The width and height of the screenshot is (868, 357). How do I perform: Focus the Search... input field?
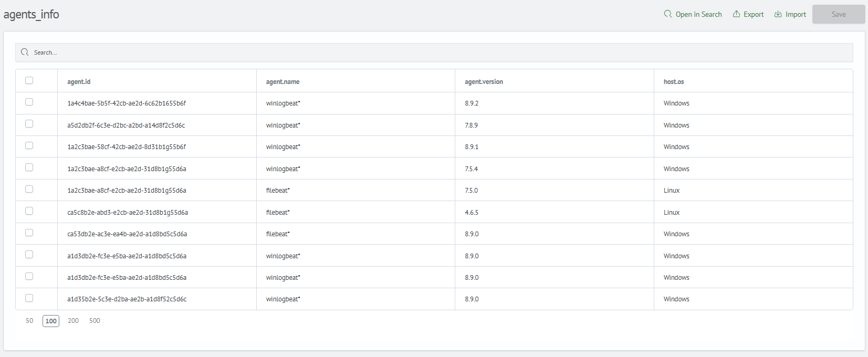point(434,52)
